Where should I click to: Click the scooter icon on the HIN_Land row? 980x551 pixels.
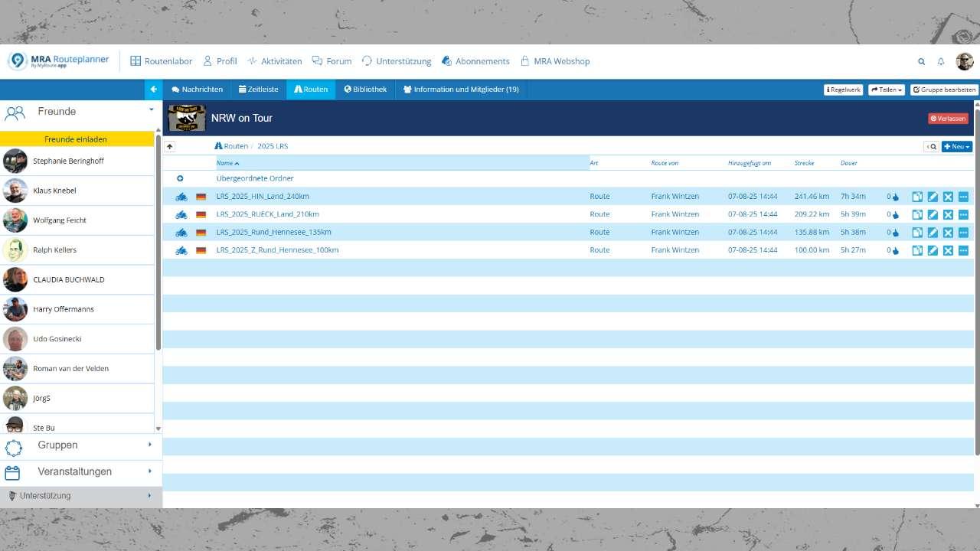point(181,196)
